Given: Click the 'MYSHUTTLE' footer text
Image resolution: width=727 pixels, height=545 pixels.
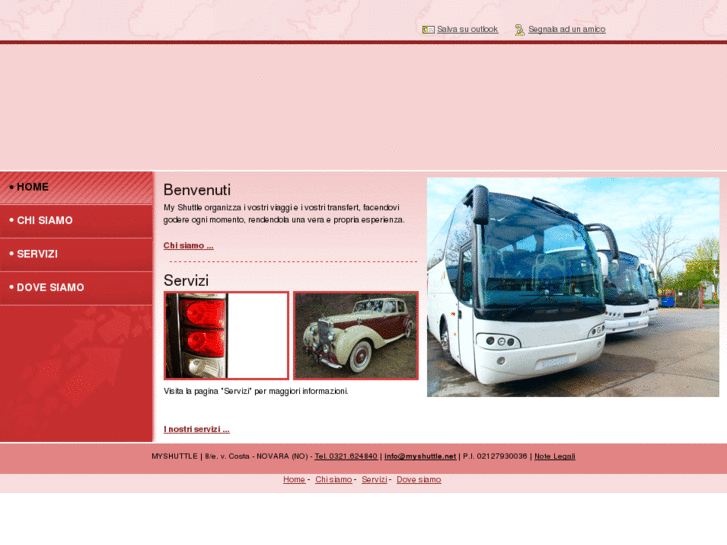Looking at the screenshot, I should pyautogui.click(x=174, y=456).
